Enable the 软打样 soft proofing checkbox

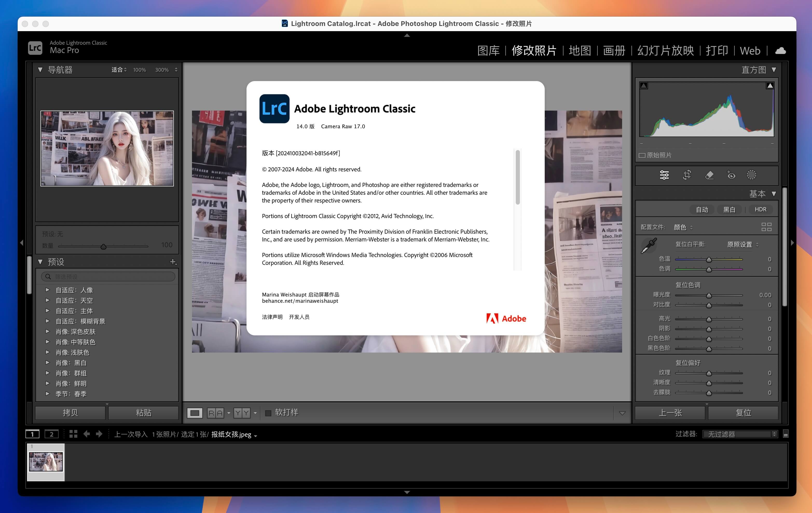click(268, 413)
